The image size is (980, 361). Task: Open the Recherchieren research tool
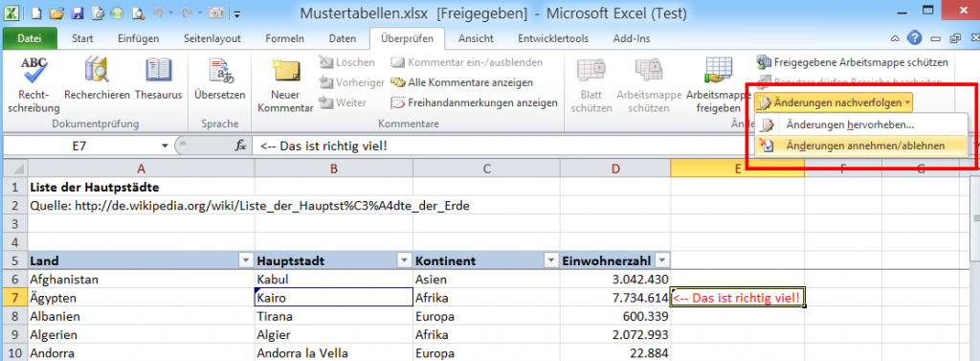pyautogui.click(x=97, y=79)
